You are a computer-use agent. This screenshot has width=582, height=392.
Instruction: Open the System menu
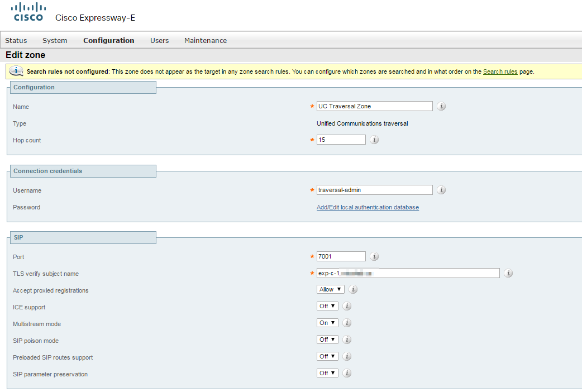pyautogui.click(x=55, y=40)
